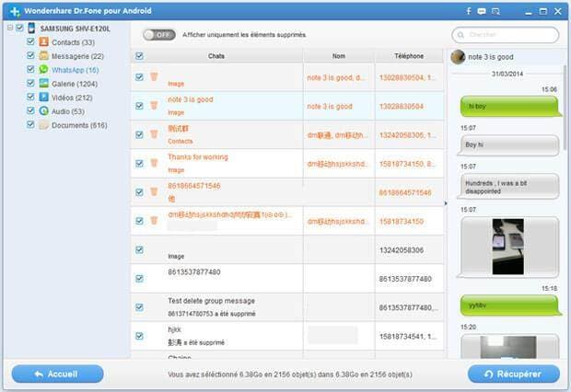Viewport: 571px width, 392px height.
Task: Click the green 'hi boy' message bubble
Action: pyautogui.click(x=510, y=106)
